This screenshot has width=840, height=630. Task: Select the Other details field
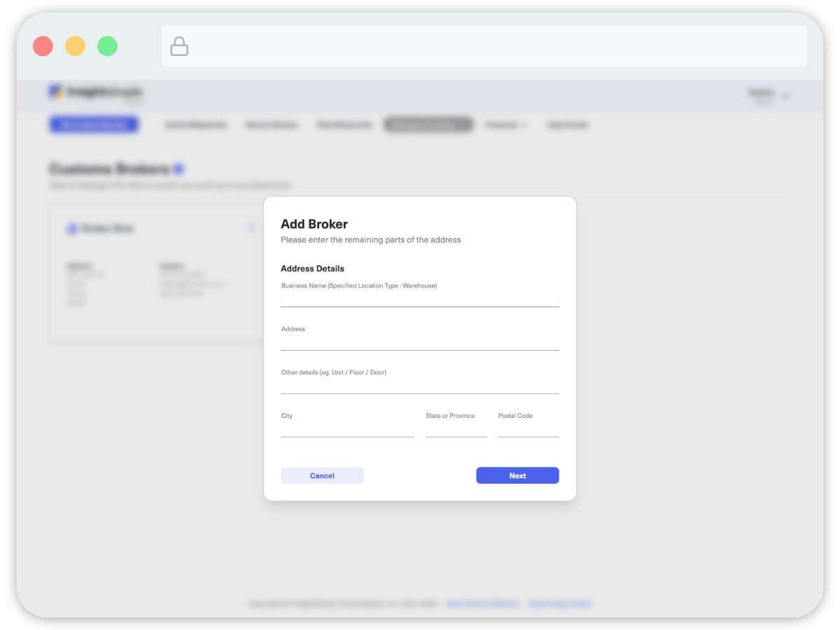point(420,386)
